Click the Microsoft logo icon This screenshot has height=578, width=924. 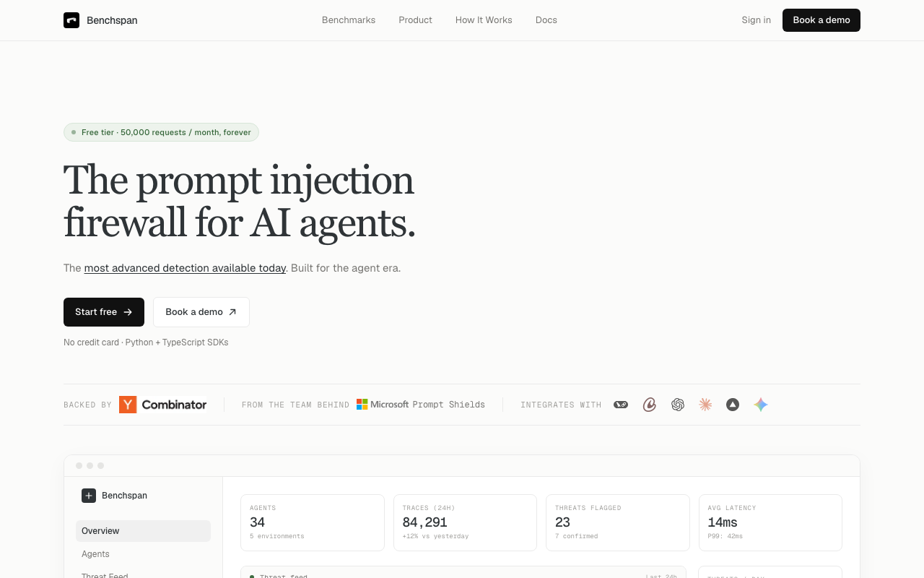point(362,405)
